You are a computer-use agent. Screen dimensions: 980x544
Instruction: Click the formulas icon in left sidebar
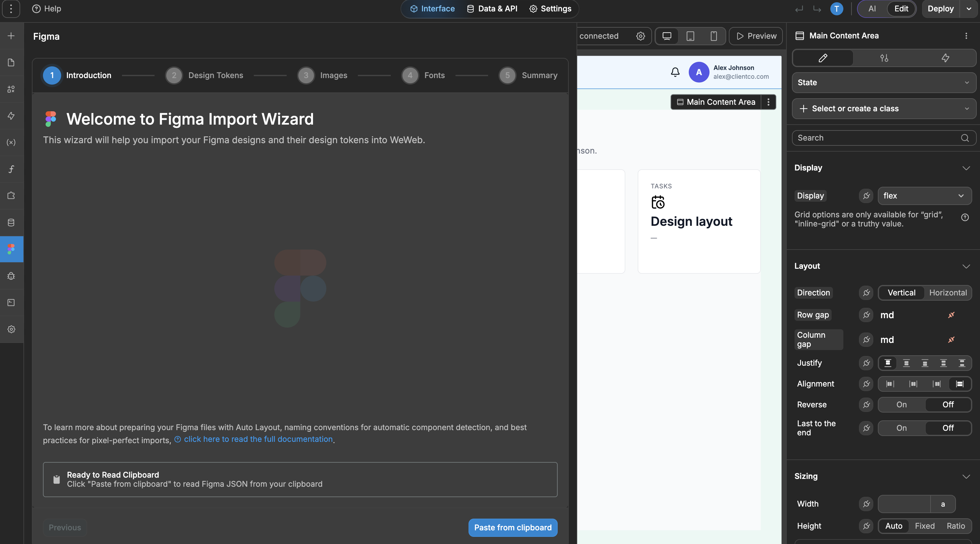(11, 169)
